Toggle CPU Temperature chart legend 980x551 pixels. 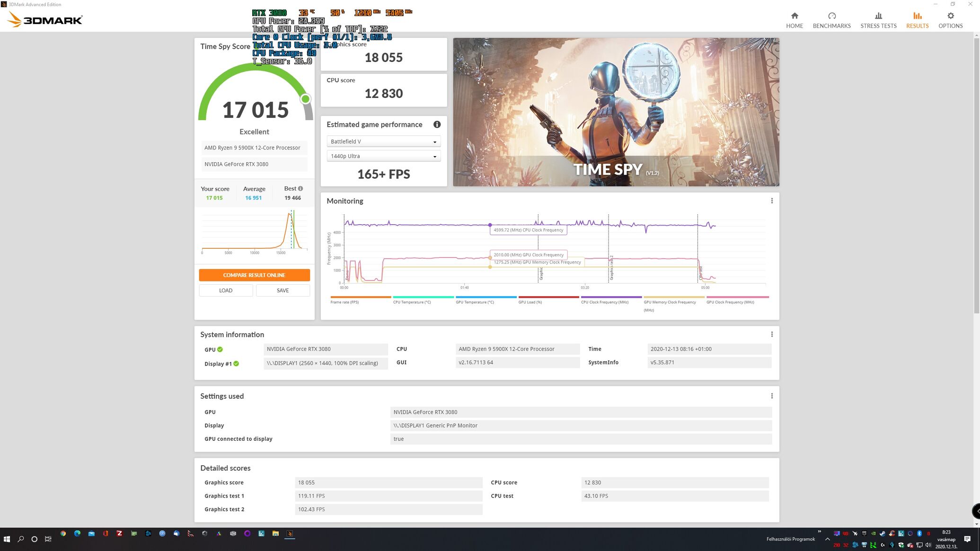(412, 302)
